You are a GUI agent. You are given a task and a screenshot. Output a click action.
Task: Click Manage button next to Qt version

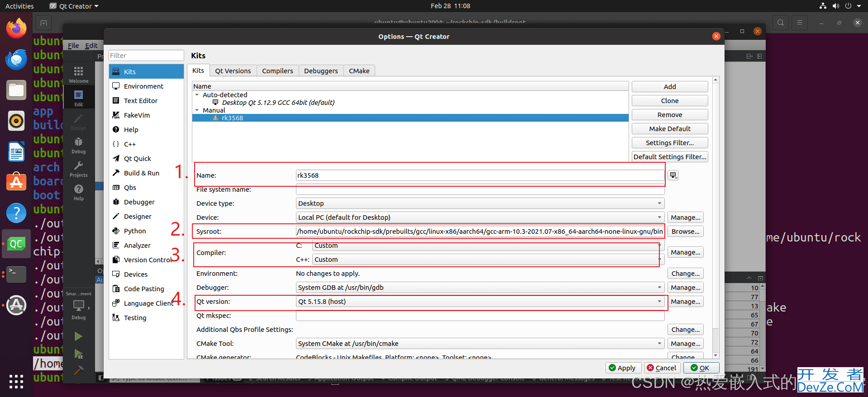[685, 302]
